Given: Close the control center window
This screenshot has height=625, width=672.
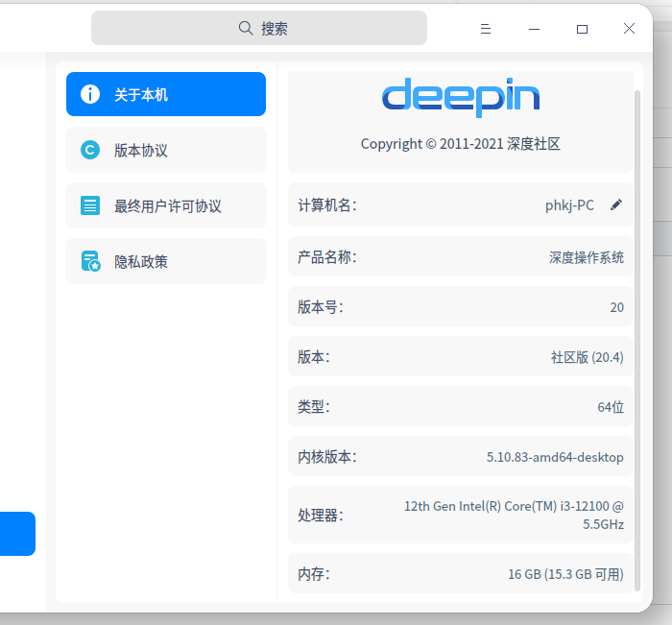Looking at the screenshot, I should point(629,28).
